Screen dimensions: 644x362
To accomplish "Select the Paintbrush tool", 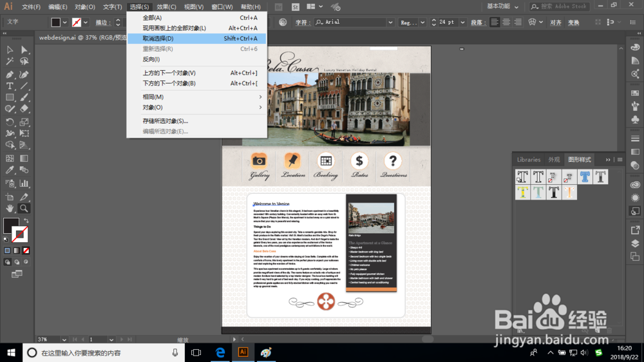I will [24, 97].
